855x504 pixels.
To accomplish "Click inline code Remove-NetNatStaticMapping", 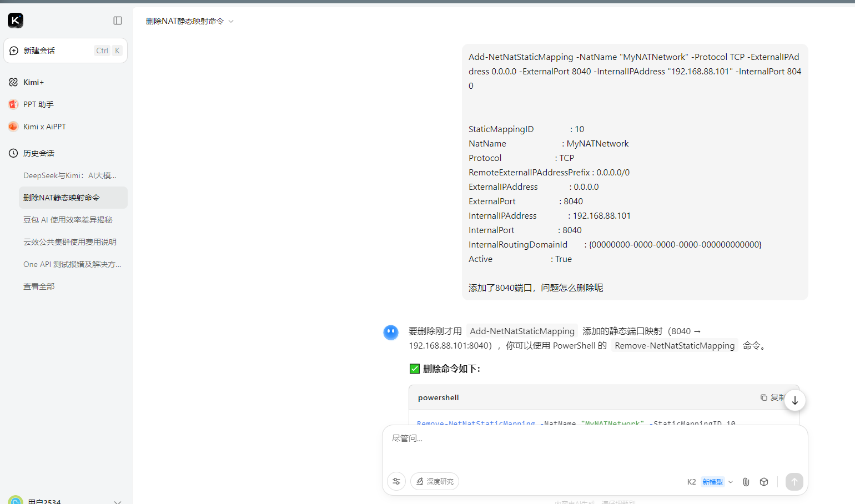I will click(675, 345).
